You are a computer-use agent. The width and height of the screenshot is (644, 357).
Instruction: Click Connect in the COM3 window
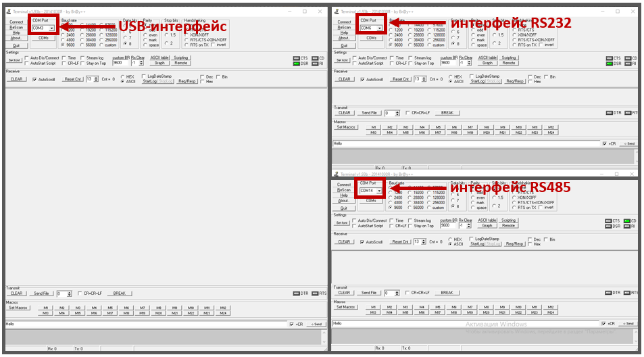coord(16,22)
